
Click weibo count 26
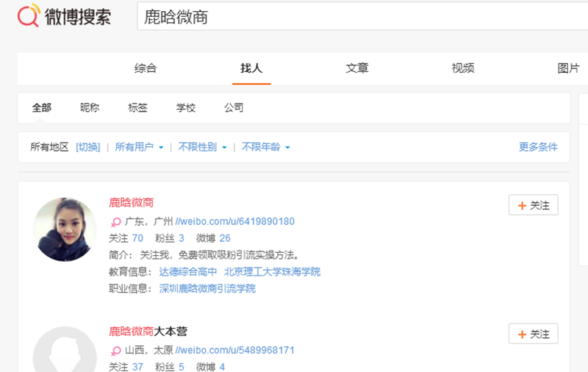click(x=225, y=238)
